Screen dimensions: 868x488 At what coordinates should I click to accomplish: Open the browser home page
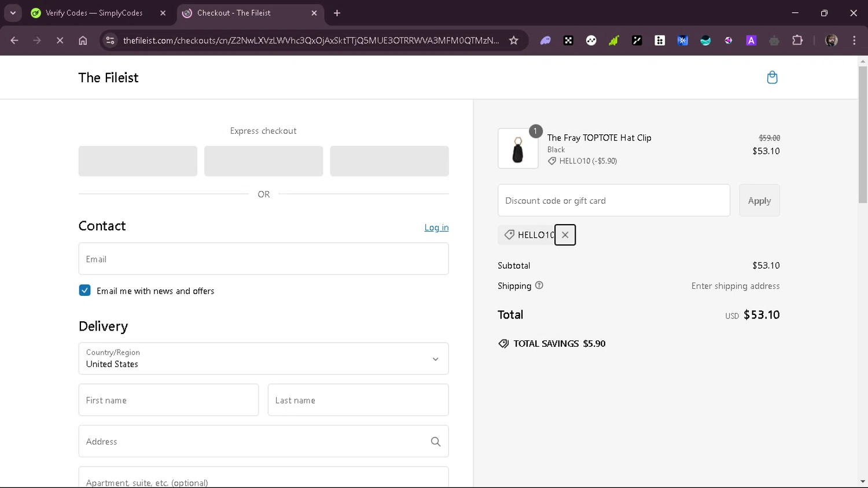click(x=83, y=41)
